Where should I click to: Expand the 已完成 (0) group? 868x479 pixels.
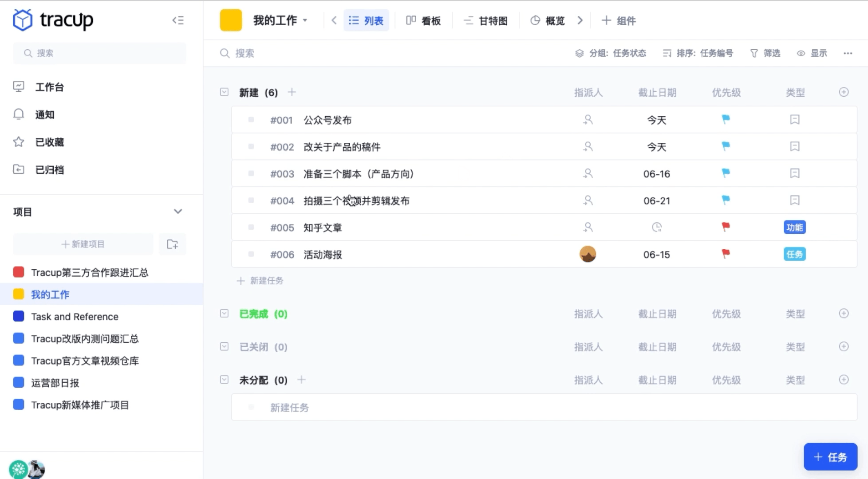click(224, 313)
